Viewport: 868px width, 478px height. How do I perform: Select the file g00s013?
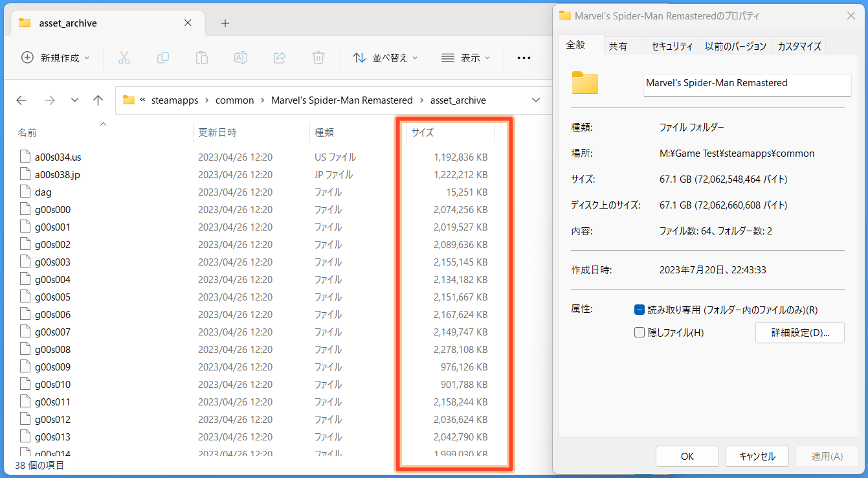[52, 437]
